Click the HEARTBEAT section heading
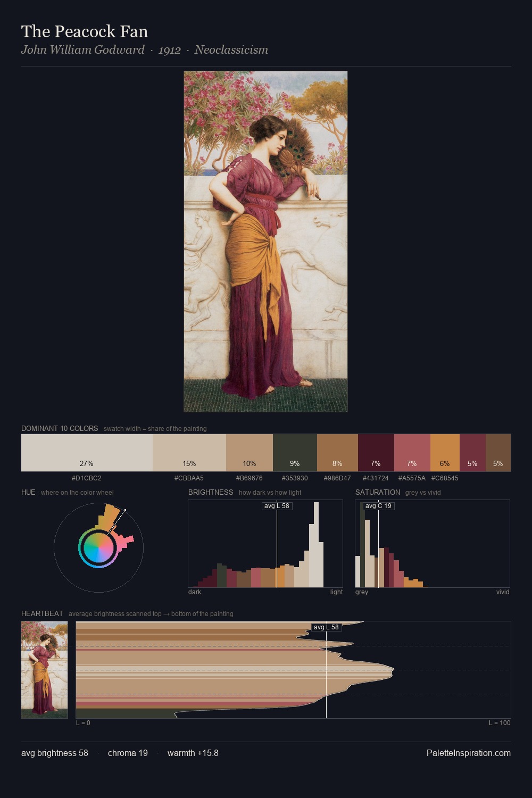The height and width of the screenshot is (798, 532). (42, 613)
